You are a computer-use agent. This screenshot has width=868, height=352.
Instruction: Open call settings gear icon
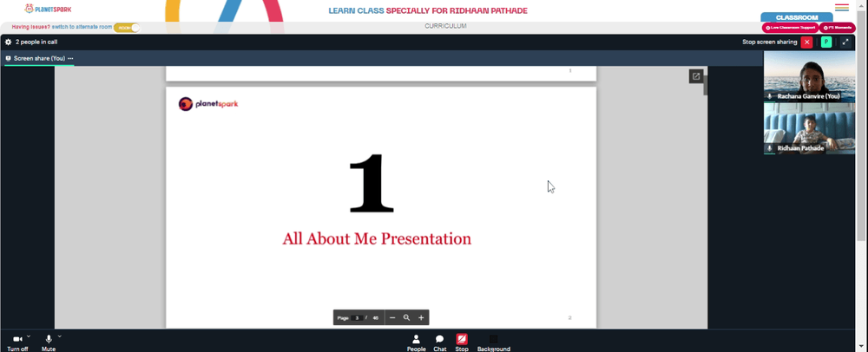pyautogui.click(x=9, y=42)
